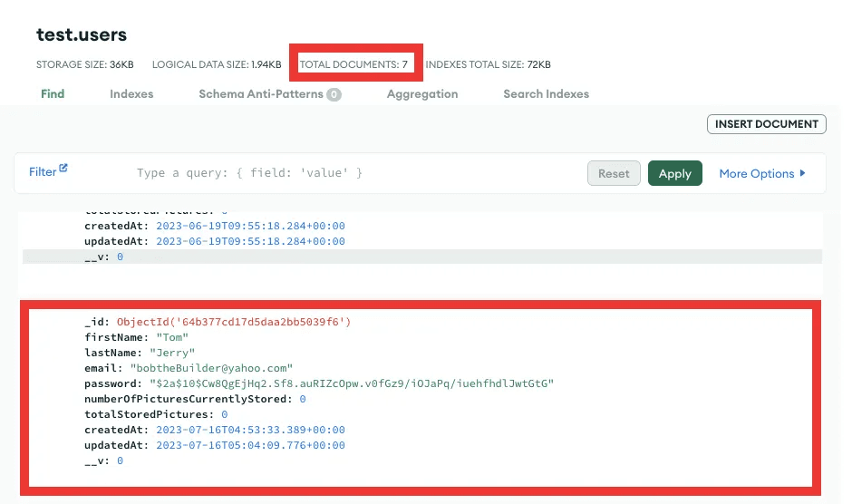Select the firstName value "Tom"
The height and width of the screenshot is (504, 852).
[x=172, y=338]
